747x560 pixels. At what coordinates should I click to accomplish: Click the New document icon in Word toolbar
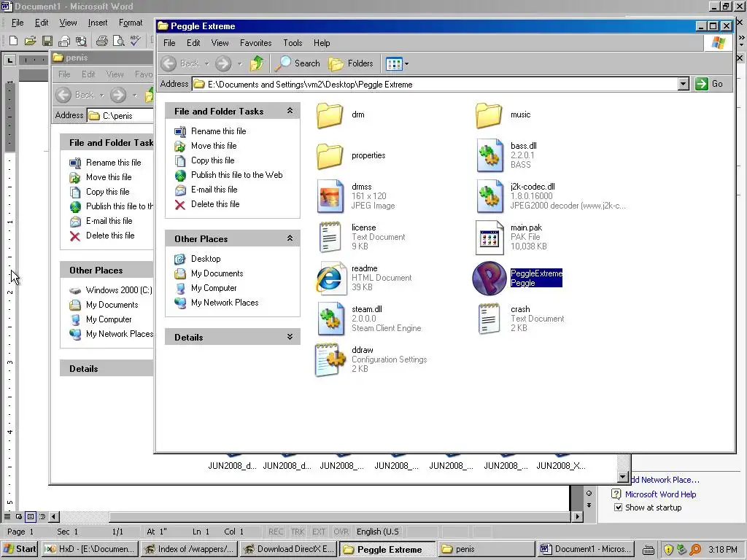(14, 41)
